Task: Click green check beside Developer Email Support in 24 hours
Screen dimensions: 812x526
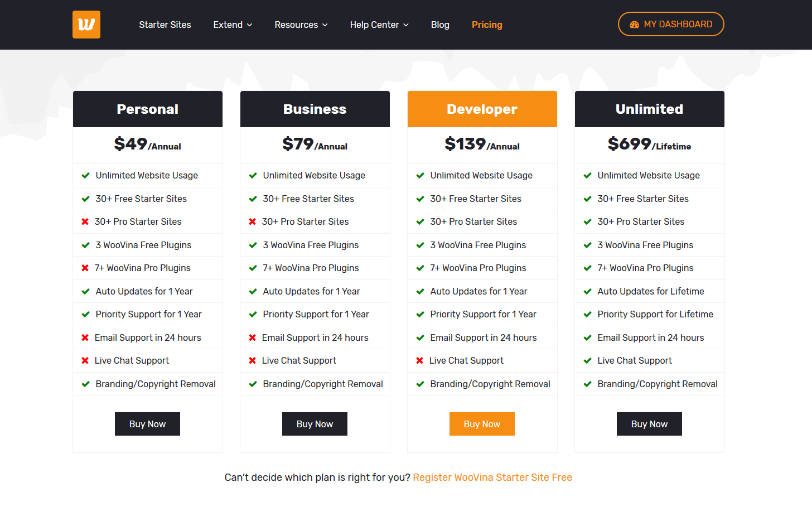Action: (420, 337)
